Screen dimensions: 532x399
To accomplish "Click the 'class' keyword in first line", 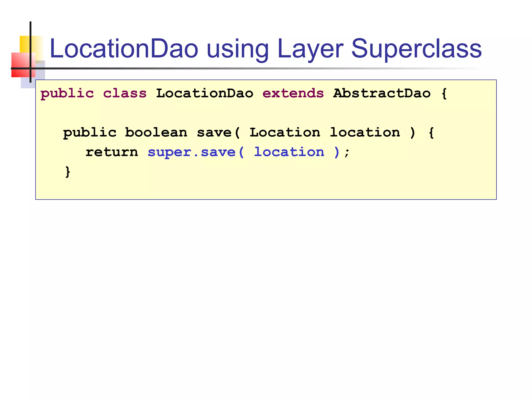I will [125, 93].
